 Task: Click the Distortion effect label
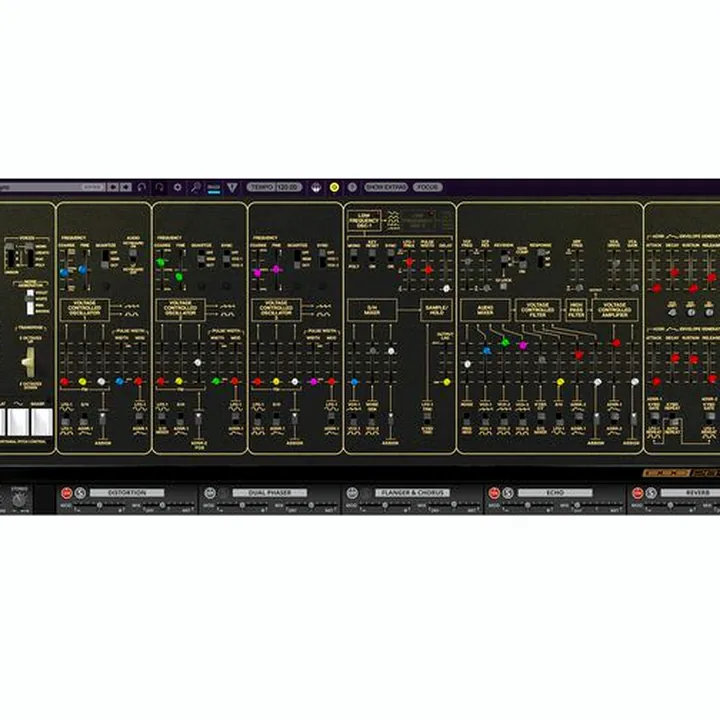point(127,493)
